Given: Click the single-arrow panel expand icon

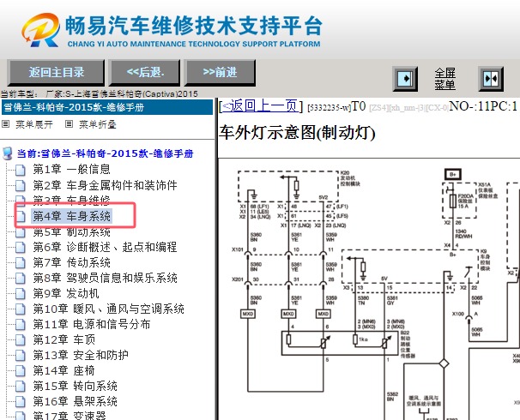Looking at the screenshot, I should 405,79.
